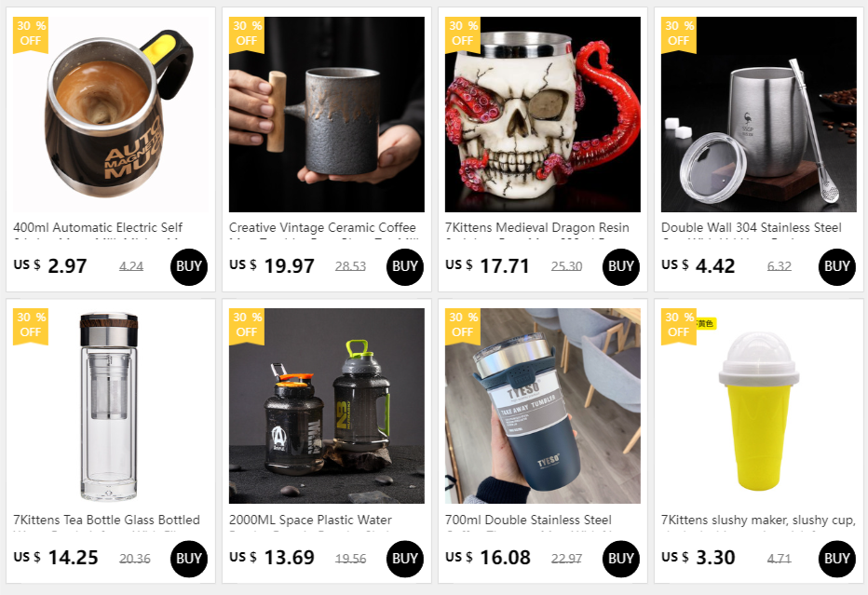Click BUY button for the 3.30 slushy cup
The image size is (868, 595).
836,559
